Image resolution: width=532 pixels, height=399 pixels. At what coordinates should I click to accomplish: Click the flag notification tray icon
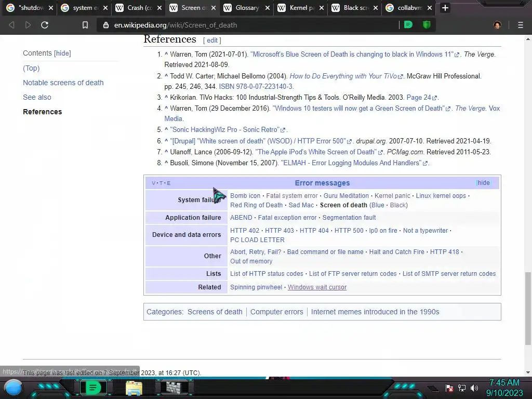point(449,388)
